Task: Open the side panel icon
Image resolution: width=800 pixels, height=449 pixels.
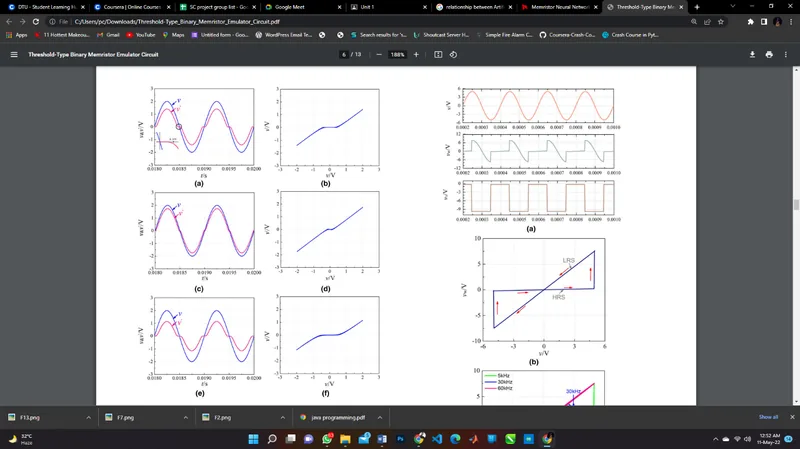Action: point(764,22)
